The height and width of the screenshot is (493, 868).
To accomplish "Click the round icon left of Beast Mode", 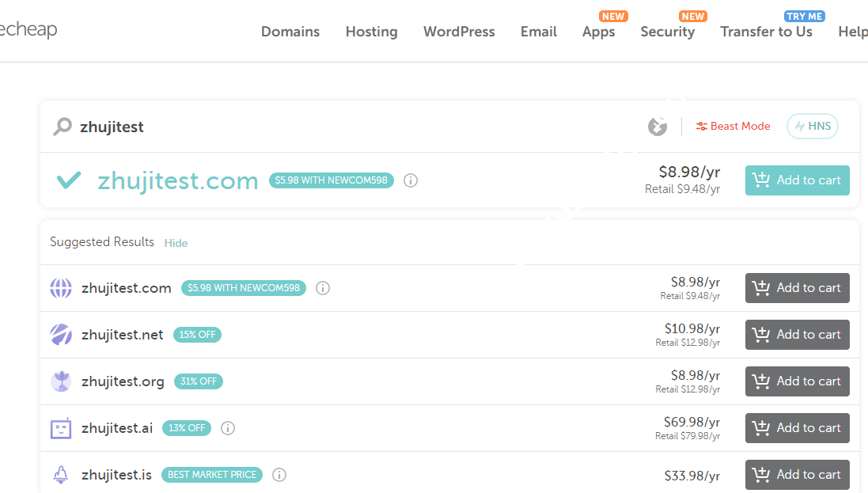I will point(658,127).
